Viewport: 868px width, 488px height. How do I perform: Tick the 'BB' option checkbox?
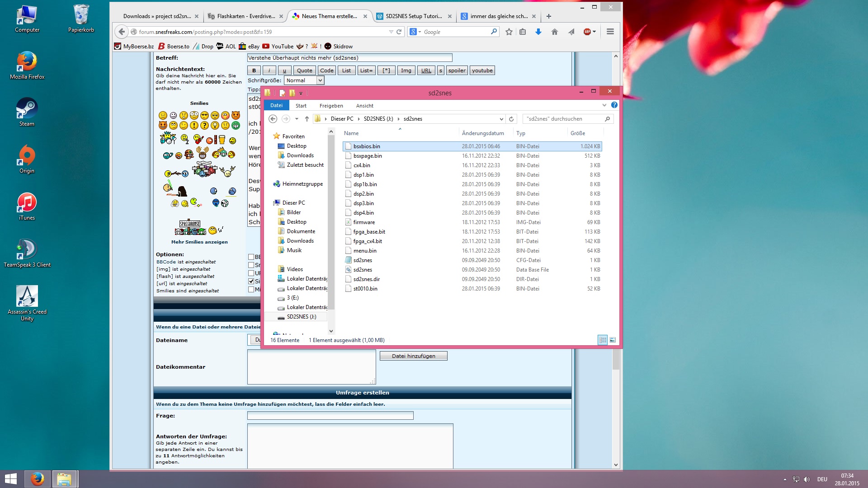[251, 257]
